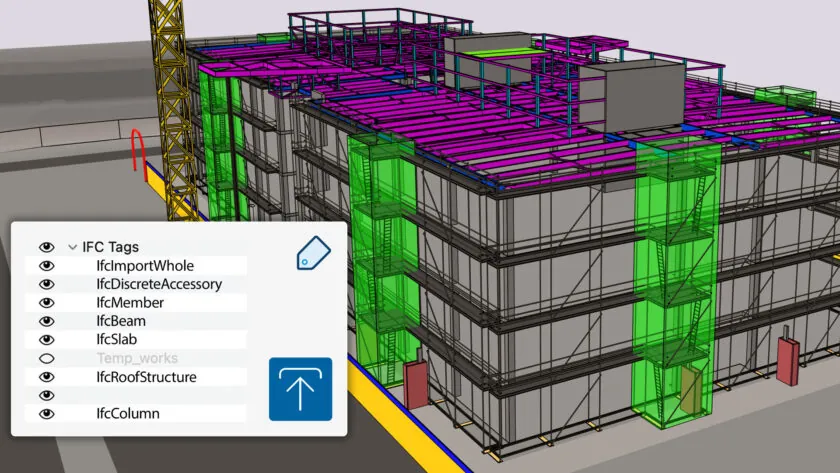Turn off IfcBeam visibility eye
Image resolution: width=840 pixels, height=473 pixels.
(45, 321)
